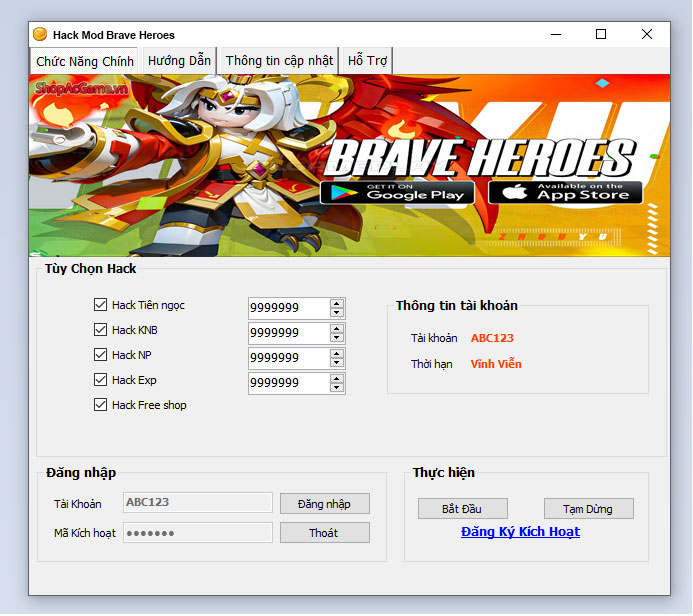Toggle the Hack Free shop checkbox
Image resolution: width=693 pixels, height=616 pixels.
pos(100,405)
